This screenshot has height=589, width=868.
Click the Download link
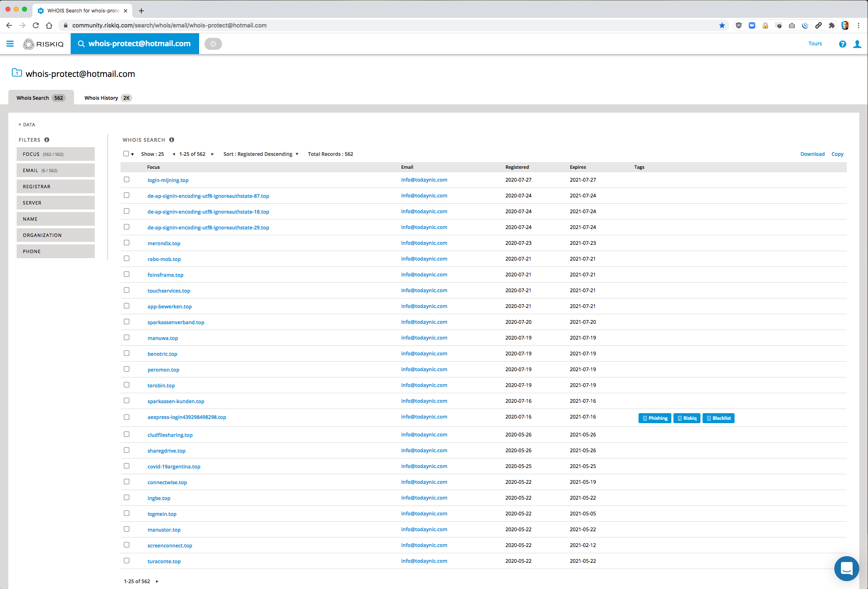pyautogui.click(x=812, y=154)
